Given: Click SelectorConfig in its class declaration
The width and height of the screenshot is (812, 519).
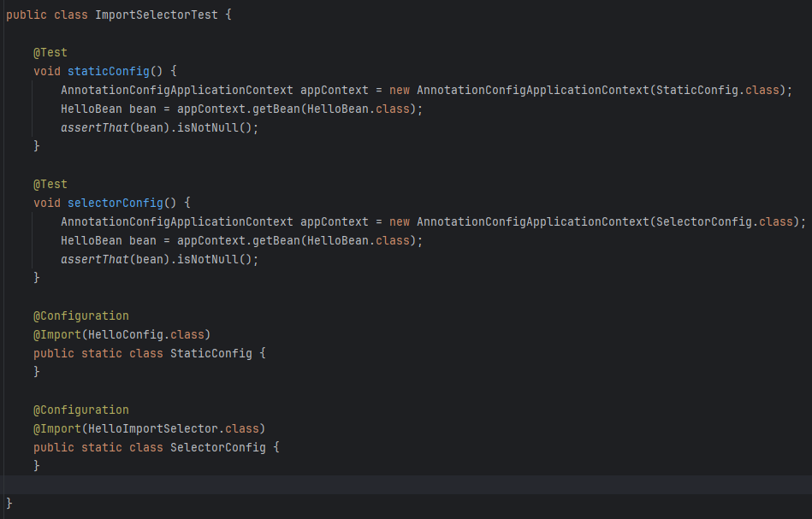Looking at the screenshot, I should [218, 447].
